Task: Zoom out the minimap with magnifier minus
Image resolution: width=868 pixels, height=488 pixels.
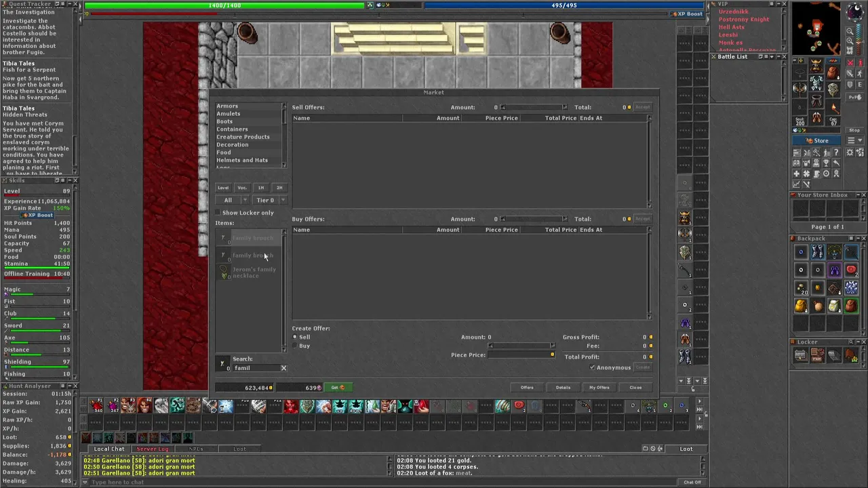Action: [x=850, y=30]
